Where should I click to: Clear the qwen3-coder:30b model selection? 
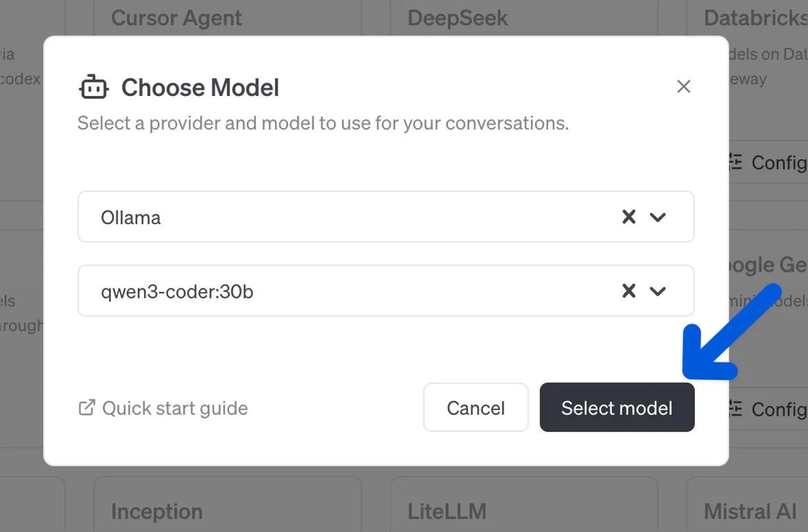pos(629,291)
